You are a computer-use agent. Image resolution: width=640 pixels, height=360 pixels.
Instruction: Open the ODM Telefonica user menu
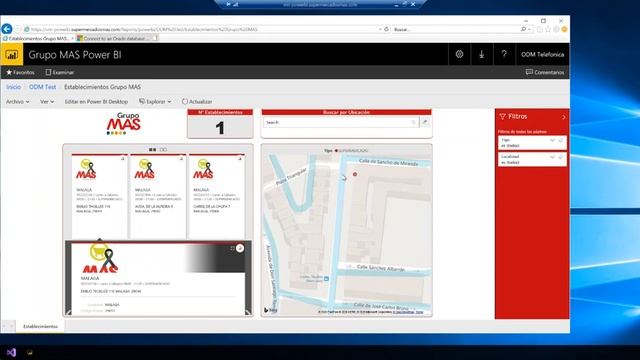pyautogui.click(x=542, y=54)
